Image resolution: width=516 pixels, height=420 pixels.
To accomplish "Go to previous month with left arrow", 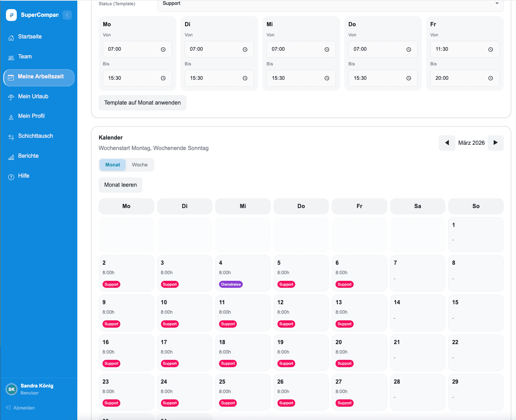I will (x=447, y=143).
